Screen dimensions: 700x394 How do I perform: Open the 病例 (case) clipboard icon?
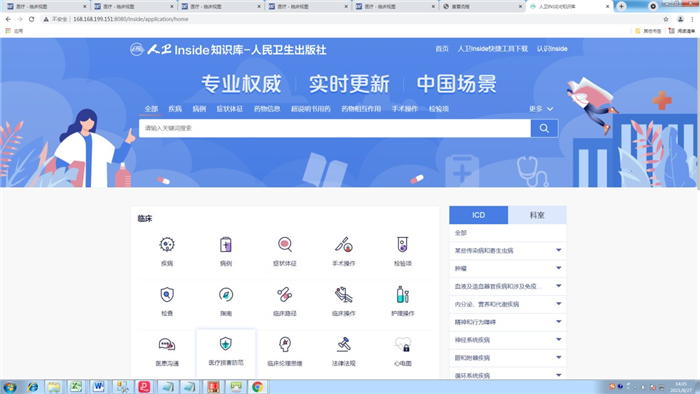pos(226,245)
